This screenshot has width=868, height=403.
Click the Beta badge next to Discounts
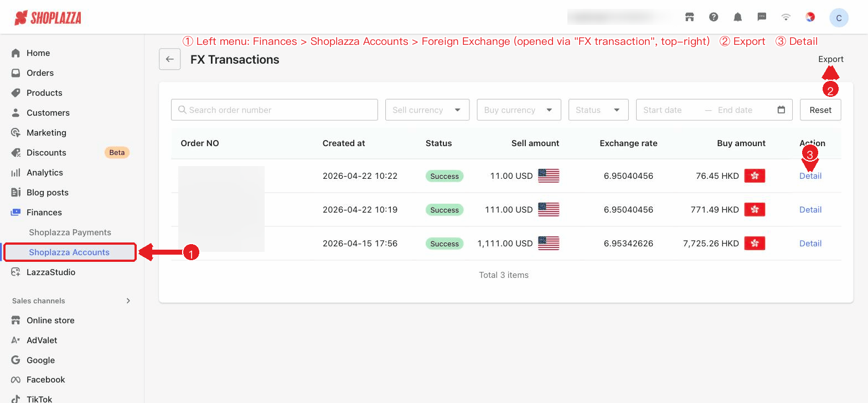pos(117,153)
